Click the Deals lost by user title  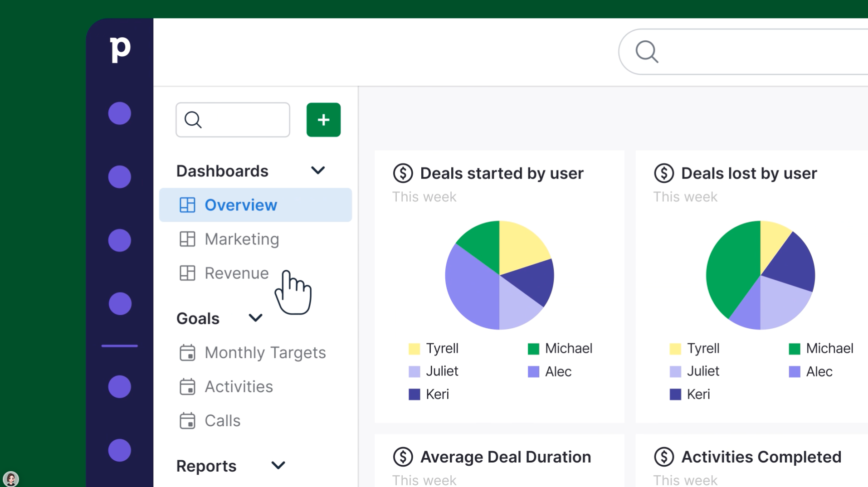[x=749, y=173]
